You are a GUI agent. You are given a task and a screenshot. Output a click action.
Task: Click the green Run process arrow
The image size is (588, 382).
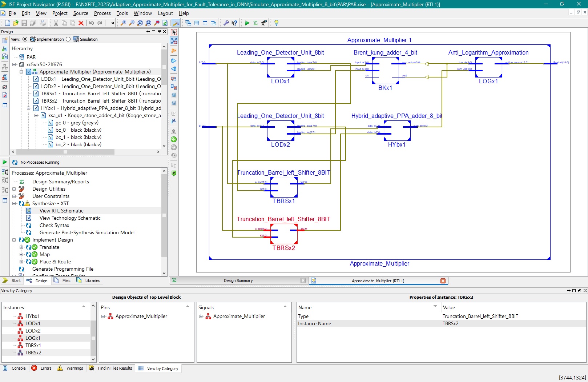click(x=247, y=23)
